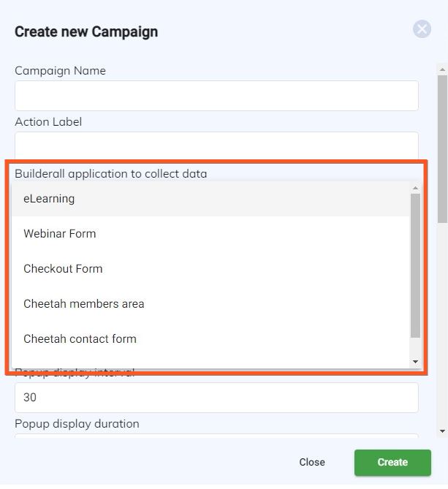
Task: Click the Popup display interval field showing 30
Action: pyautogui.click(x=216, y=398)
